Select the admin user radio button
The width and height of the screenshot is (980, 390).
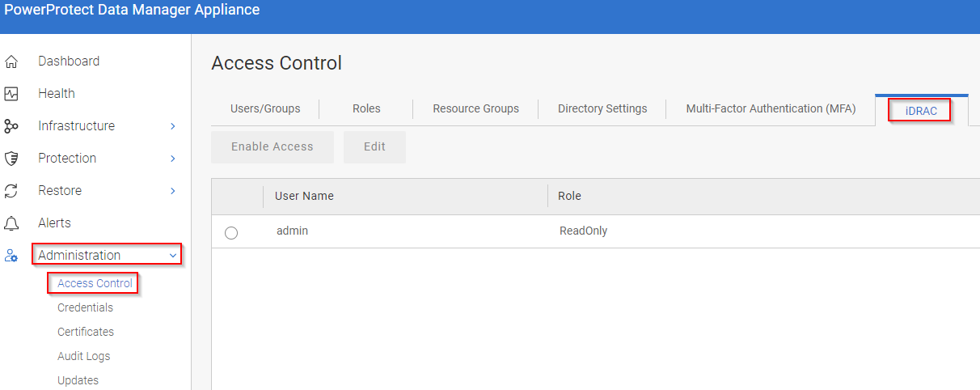(x=231, y=233)
